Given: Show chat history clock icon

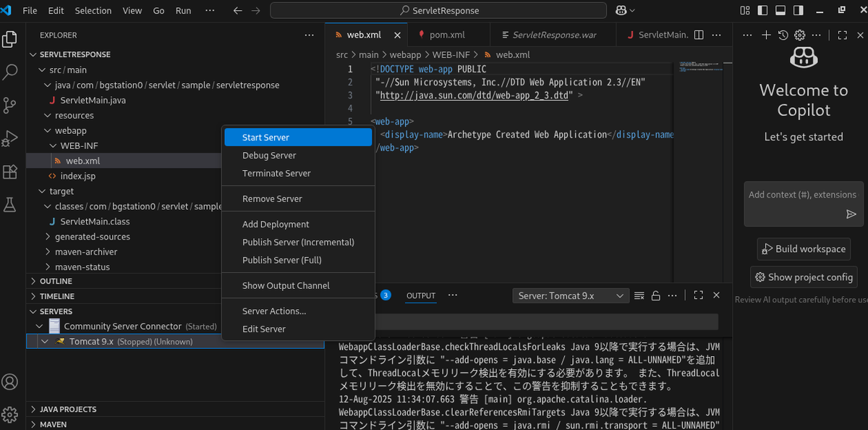Looking at the screenshot, I should [783, 35].
